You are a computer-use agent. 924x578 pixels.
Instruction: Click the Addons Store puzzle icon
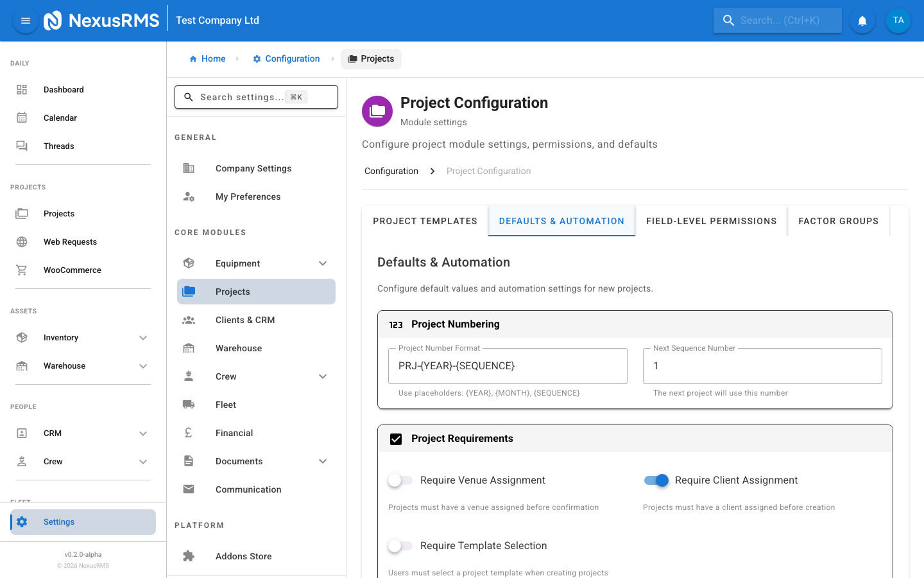click(x=188, y=556)
